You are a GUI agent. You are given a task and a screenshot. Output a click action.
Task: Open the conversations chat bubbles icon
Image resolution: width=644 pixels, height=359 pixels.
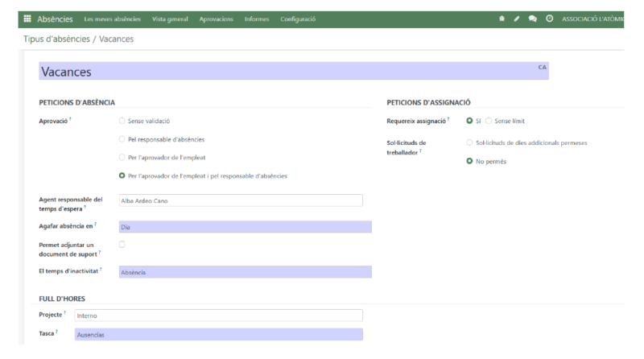tap(533, 19)
